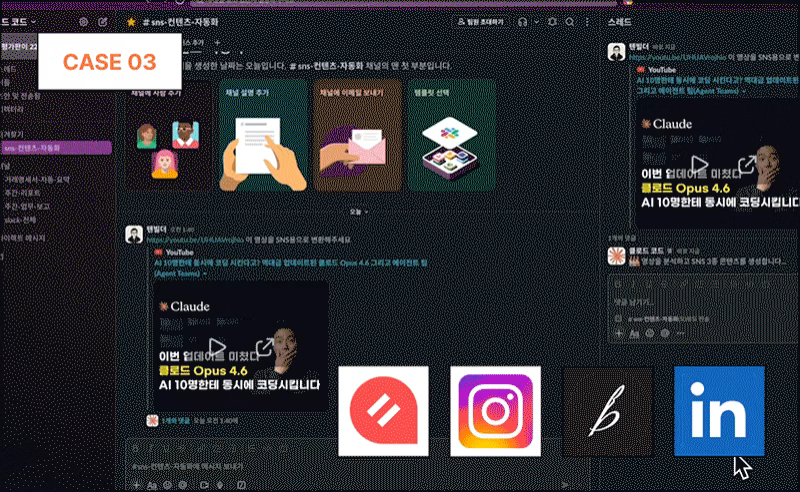Open channel video preview in new window
Image resolution: width=800 pixels, height=492 pixels.
264,347
